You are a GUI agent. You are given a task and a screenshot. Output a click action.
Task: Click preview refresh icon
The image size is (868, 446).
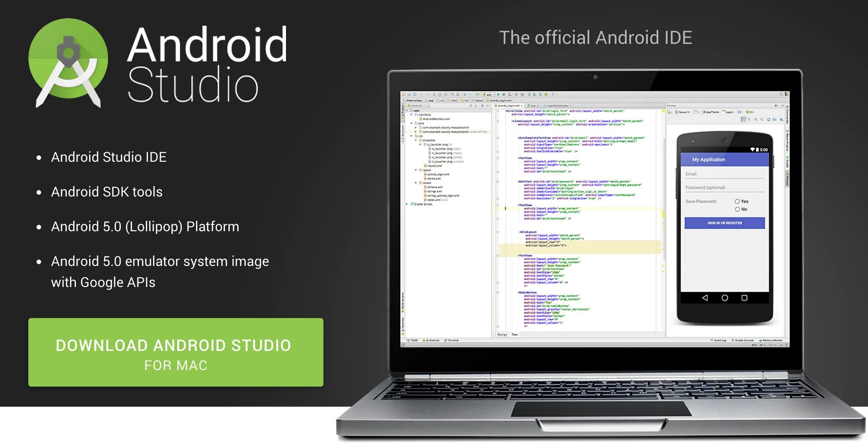pyautogui.click(x=769, y=119)
